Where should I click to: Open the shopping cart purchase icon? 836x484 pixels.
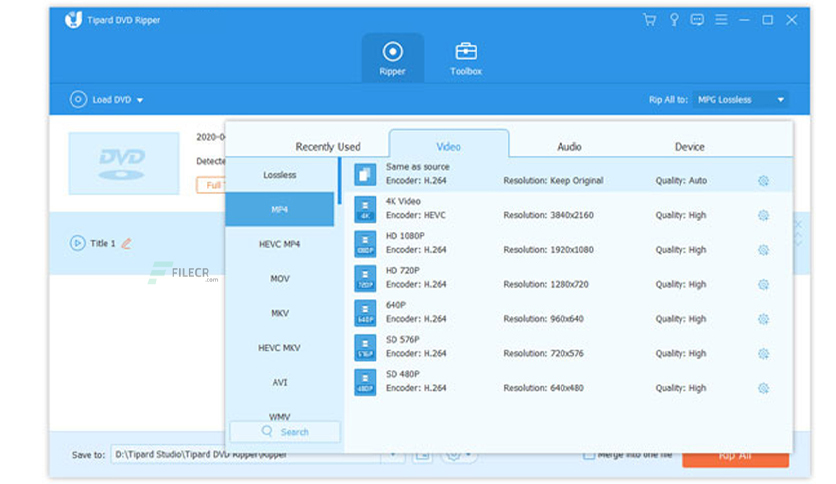649,20
